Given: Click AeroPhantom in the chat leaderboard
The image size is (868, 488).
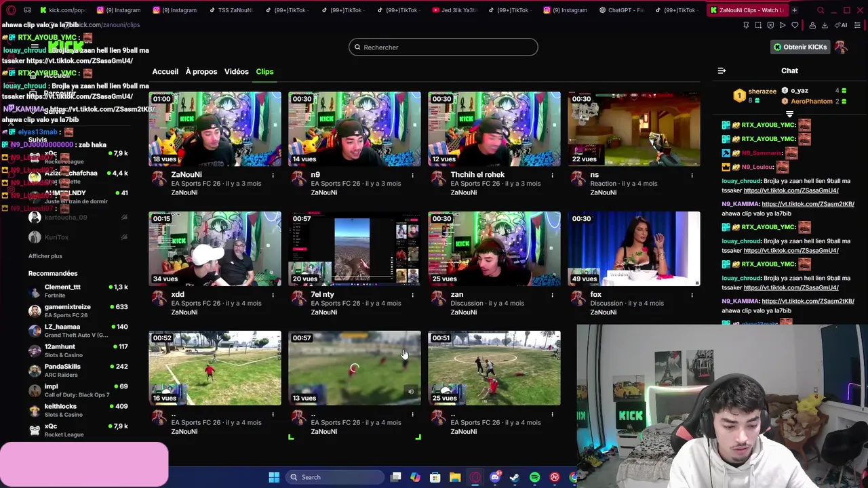Looking at the screenshot, I should 812,101.
